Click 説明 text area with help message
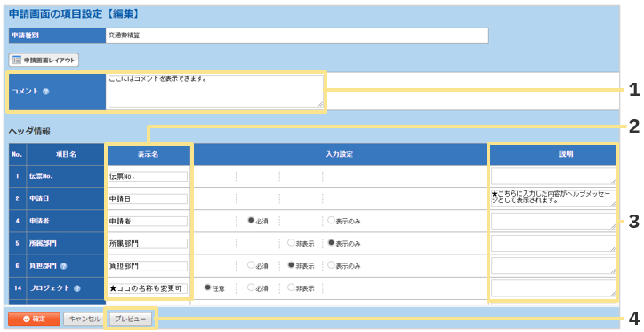This screenshot has width=644, height=332. point(553,198)
